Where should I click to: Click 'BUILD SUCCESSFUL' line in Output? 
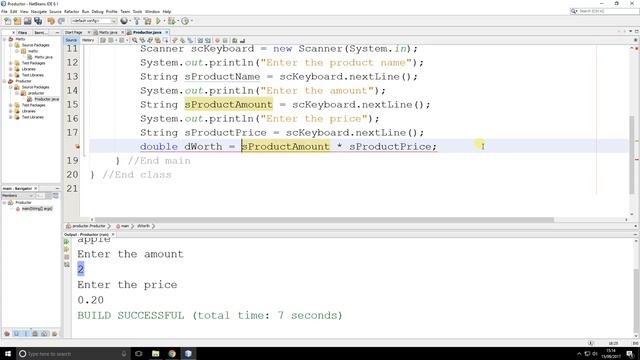(210, 316)
